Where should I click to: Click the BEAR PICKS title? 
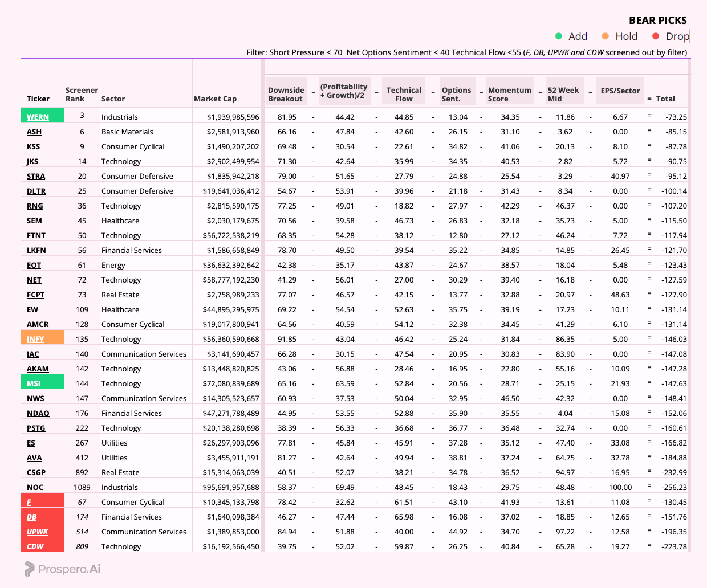tap(658, 20)
